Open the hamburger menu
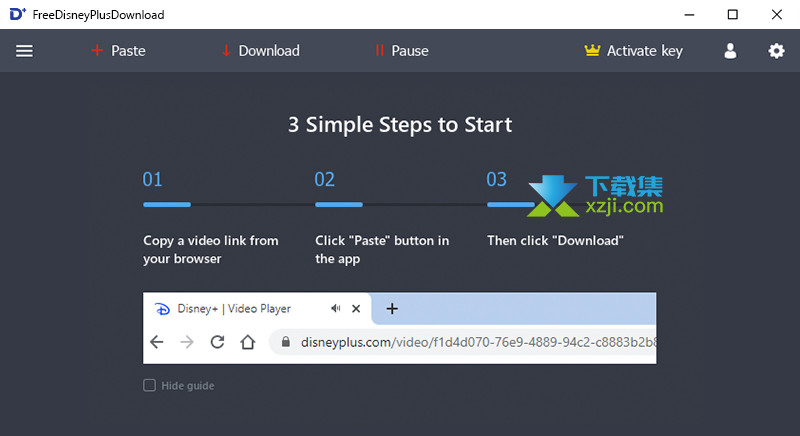800x436 pixels. [24, 51]
